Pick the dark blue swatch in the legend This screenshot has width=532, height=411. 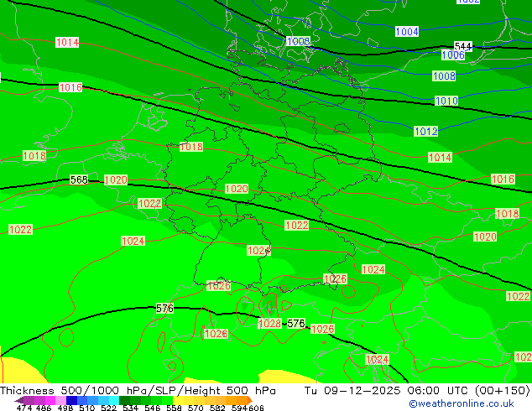point(71,400)
